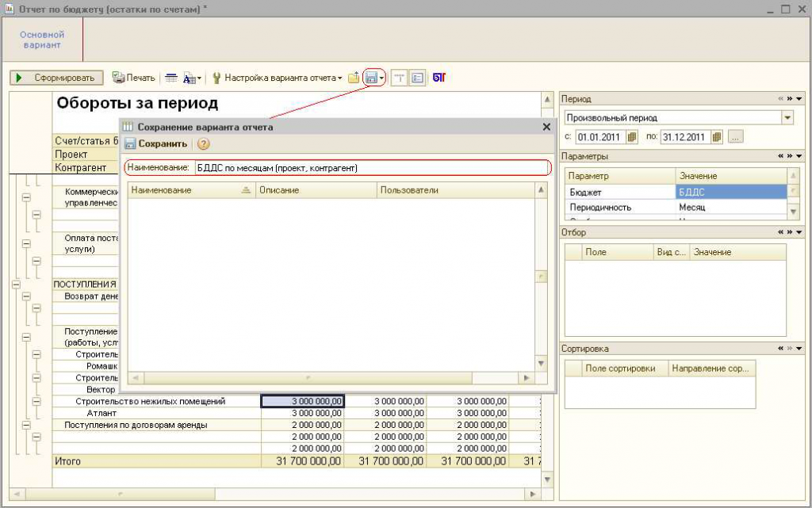Image resolution: width=812 pixels, height=508 pixels.
Task: Collapse the ПОСТУПЛЕНИЯ group in report tree
Action: (x=15, y=284)
